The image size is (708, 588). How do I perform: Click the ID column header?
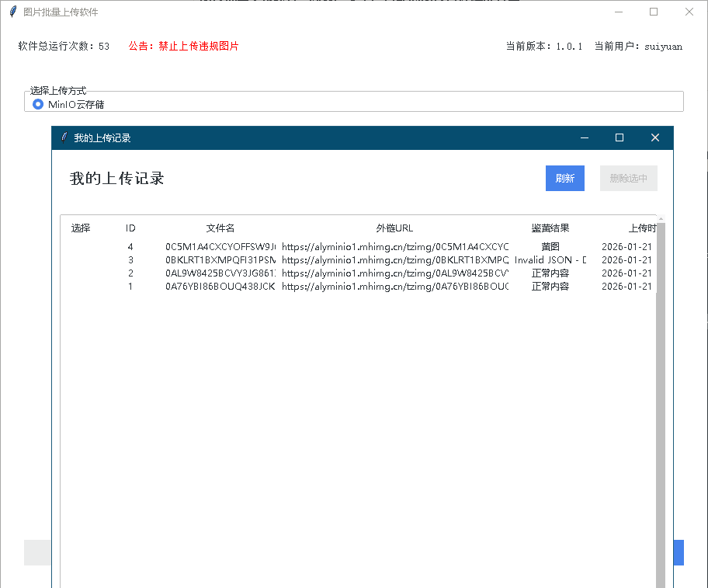pyautogui.click(x=130, y=228)
